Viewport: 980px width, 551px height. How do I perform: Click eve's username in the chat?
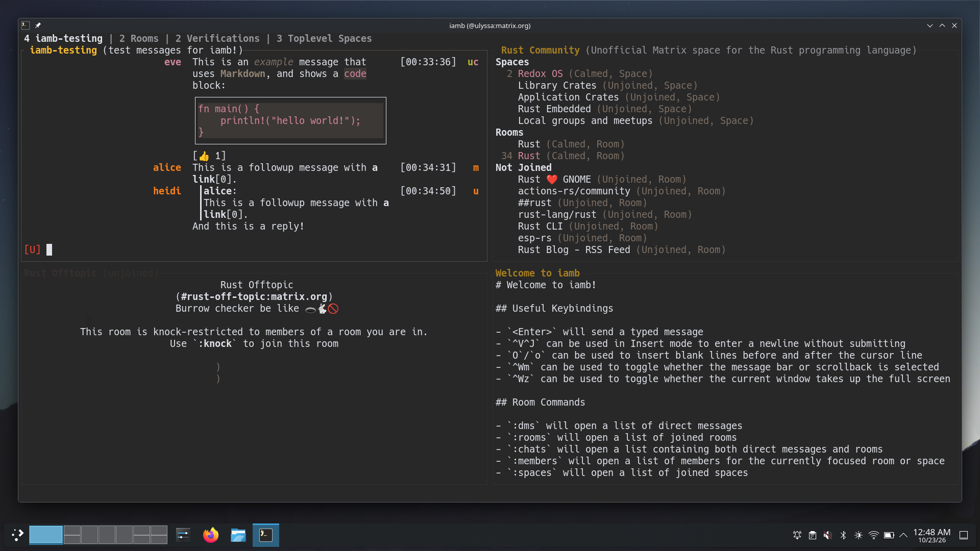[x=173, y=62]
